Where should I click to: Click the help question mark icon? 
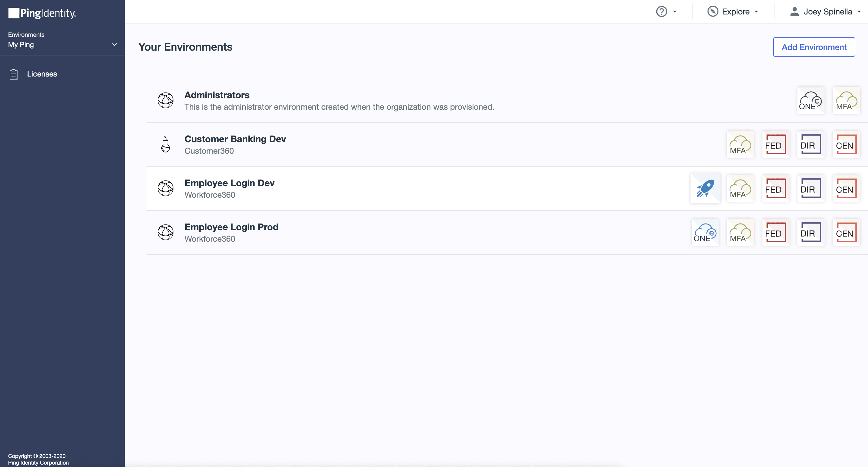coord(661,11)
